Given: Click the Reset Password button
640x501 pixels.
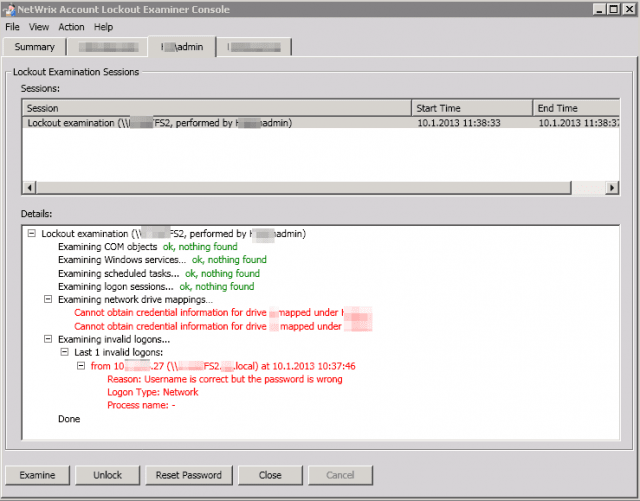Looking at the screenshot, I should point(189,475).
